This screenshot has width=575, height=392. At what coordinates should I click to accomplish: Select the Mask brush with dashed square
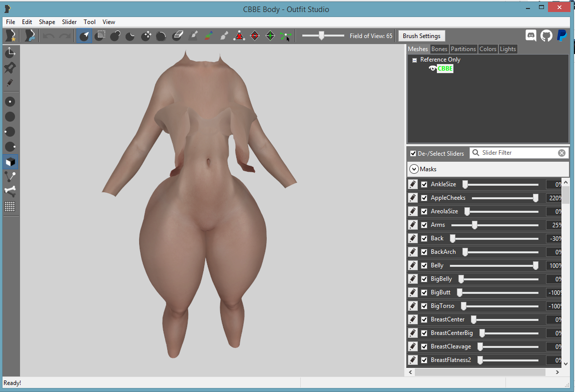(x=100, y=36)
